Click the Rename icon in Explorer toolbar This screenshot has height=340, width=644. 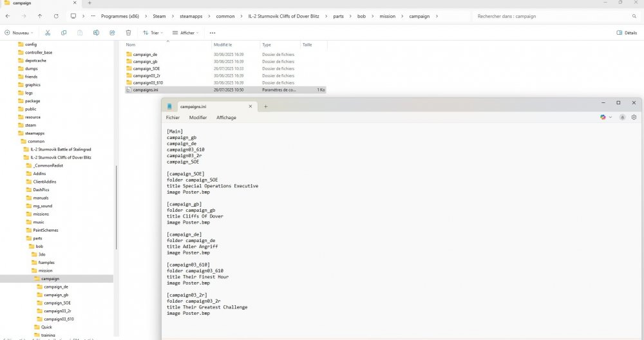[96, 32]
